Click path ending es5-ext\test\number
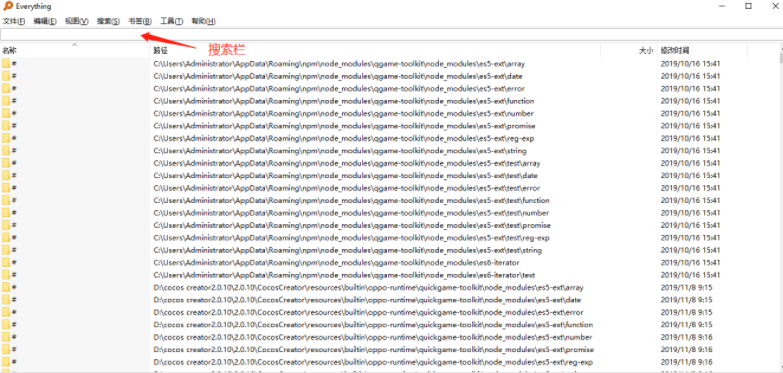The height and width of the screenshot is (373, 783). [352, 213]
